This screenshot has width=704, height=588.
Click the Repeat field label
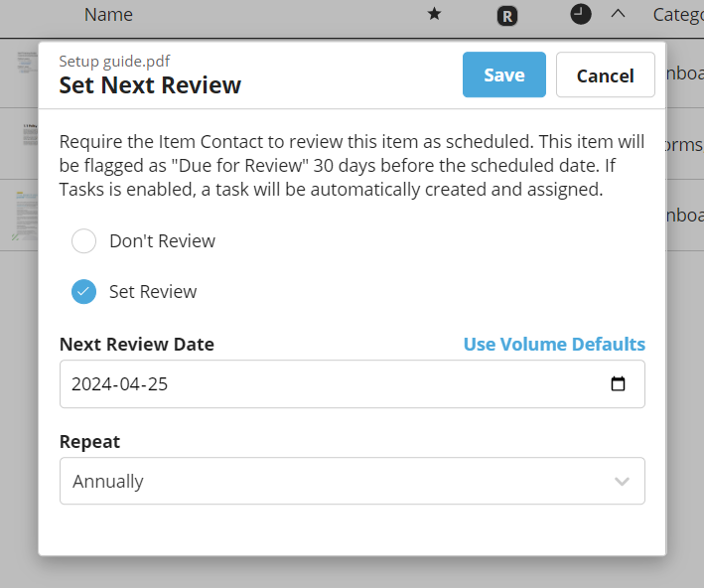(x=89, y=442)
